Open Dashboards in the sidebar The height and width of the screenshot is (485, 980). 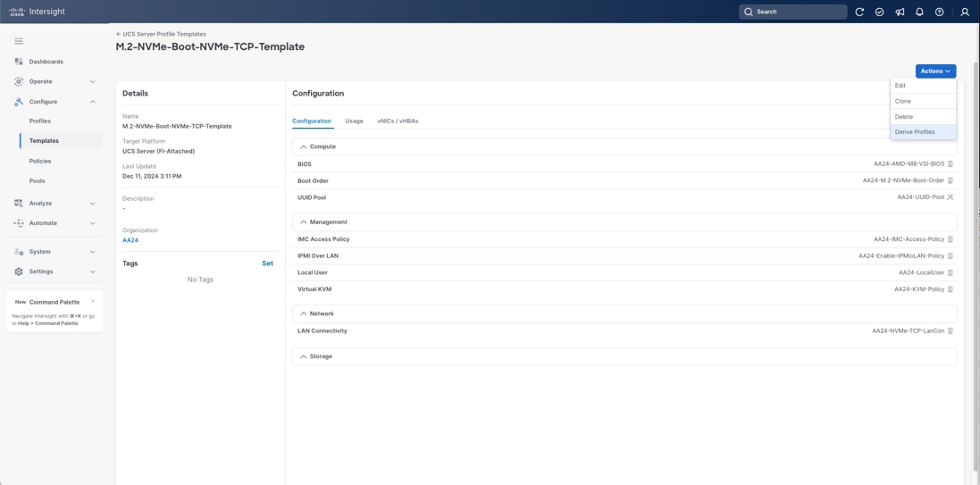pyautogui.click(x=46, y=62)
